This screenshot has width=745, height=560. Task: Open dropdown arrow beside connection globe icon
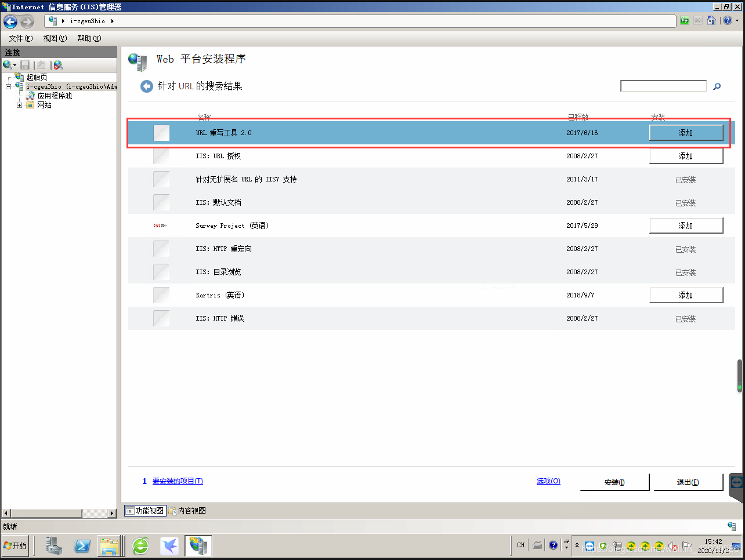point(15,66)
